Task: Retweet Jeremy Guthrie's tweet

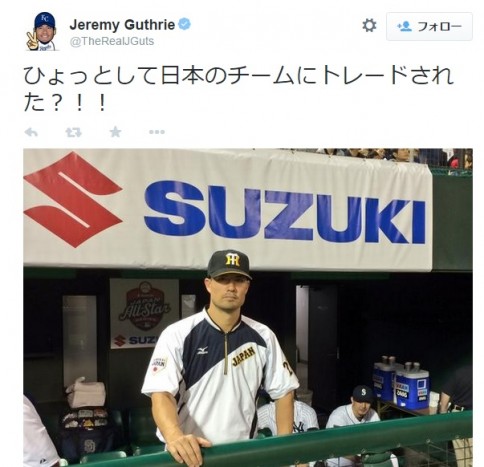Action: pyautogui.click(x=73, y=132)
